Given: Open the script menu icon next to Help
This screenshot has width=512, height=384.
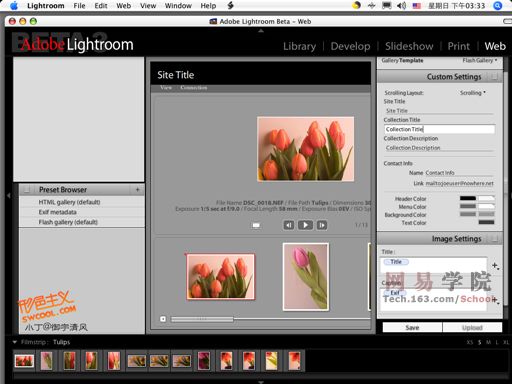Looking at the screenshot, I should click(x=230, y=6).
